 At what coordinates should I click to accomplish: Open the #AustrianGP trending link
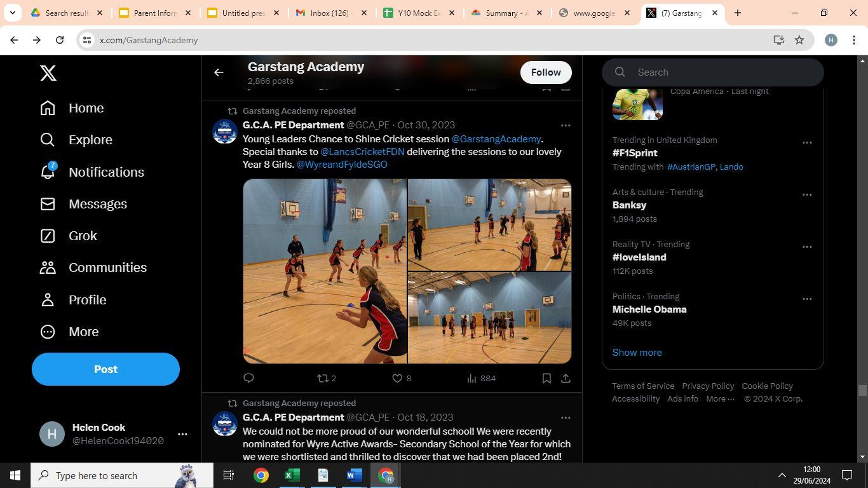691,167
